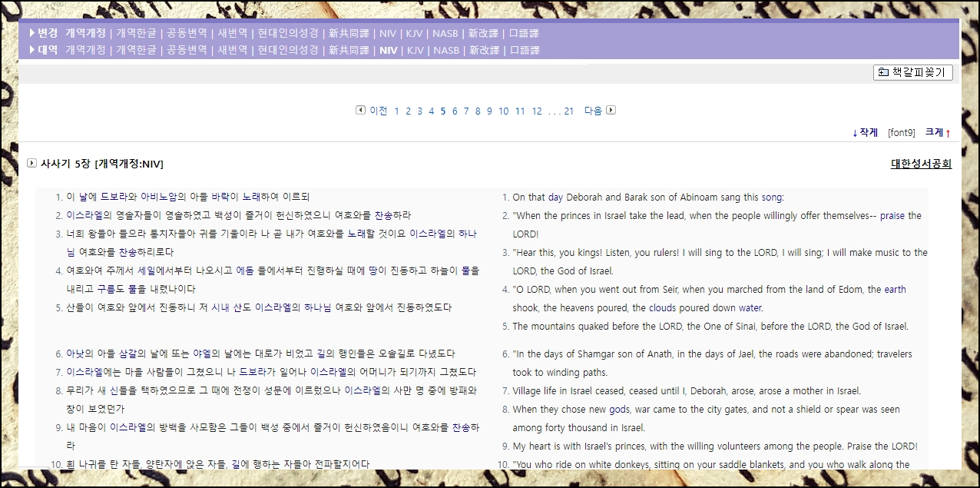Open the 대한성서공회 link
Viewport: 980px width, 488px height.
[921, 164]
